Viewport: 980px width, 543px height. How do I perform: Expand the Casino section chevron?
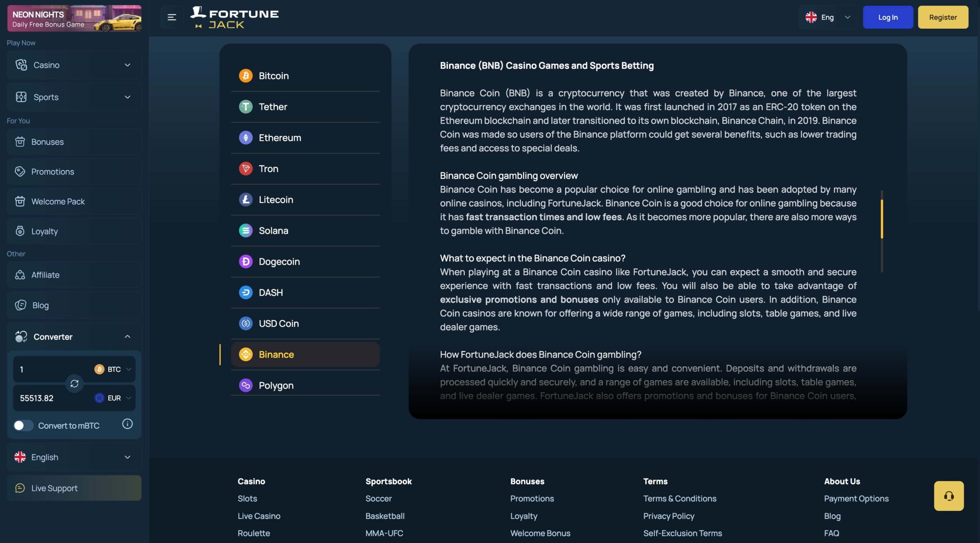[127, 65]
